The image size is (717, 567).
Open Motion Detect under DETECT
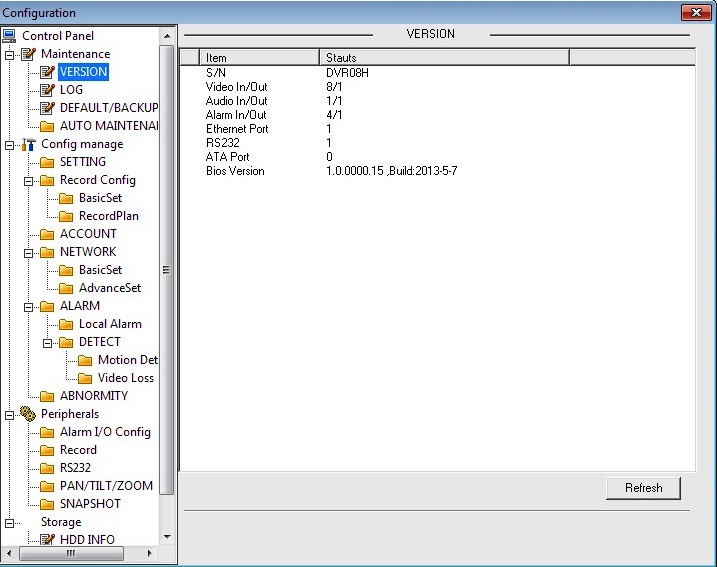click(127, 360)
